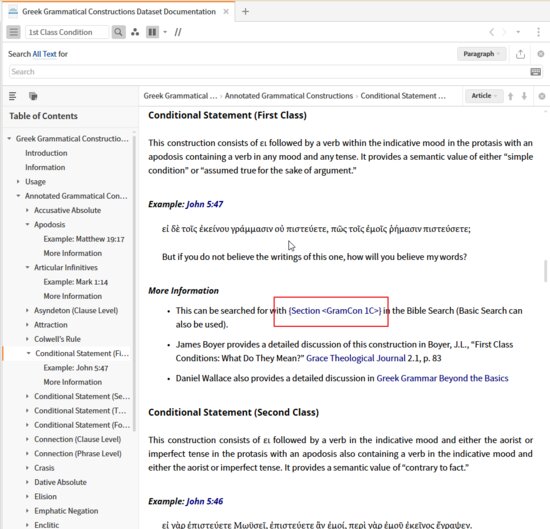Click the Annotated Grammatical Constructions breadcrumb
The image size is (550, 529).
289,96
